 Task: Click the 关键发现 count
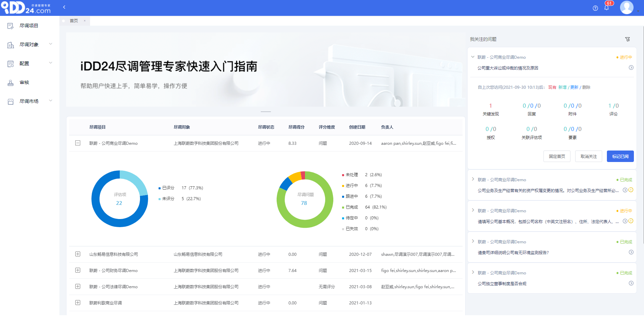click(x=491, y=106)
